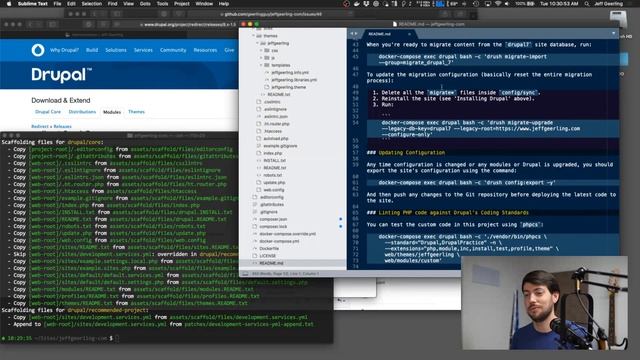Click the AirPlay display icon
This screenshot has height=360, width=640.
487,4
